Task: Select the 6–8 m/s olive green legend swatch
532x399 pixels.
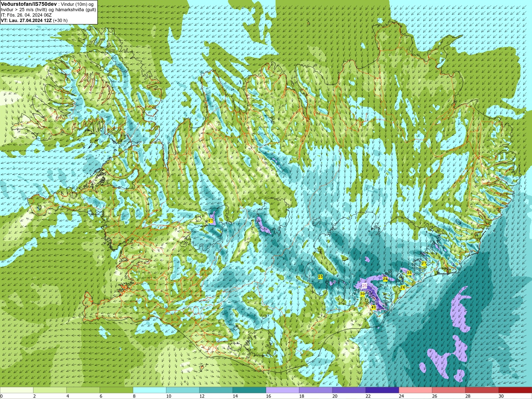Action: (x=116, y=390)
